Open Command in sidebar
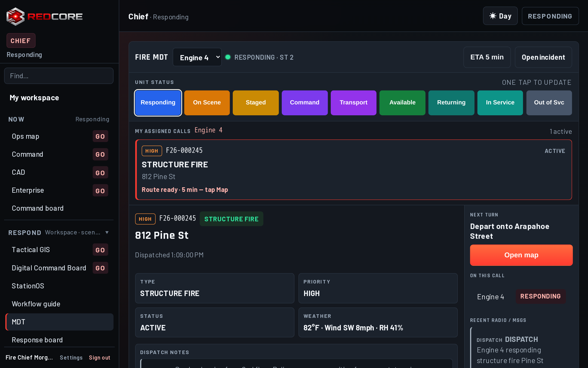The width and height of the screenshot is (588, 368). pos(27,154)
